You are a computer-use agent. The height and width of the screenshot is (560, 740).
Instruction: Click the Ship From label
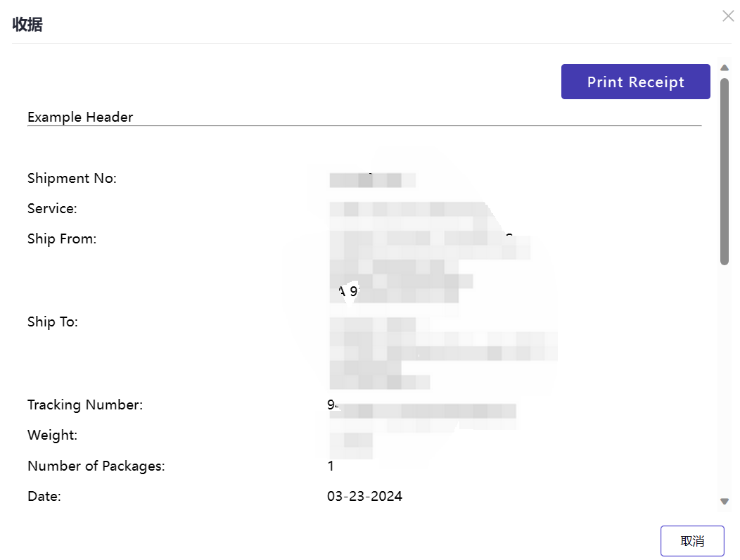click(62, 239)
